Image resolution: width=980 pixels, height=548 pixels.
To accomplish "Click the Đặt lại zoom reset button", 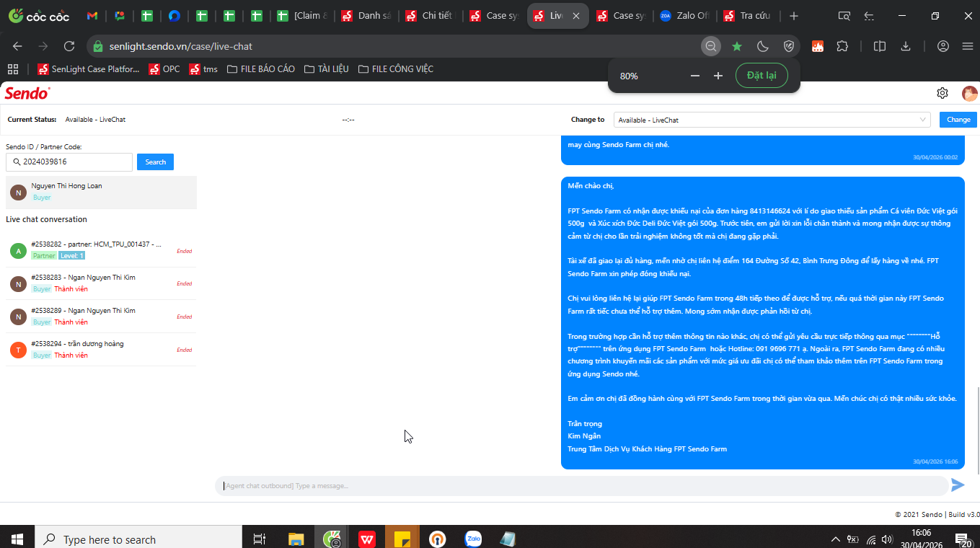I will point(762,76).
